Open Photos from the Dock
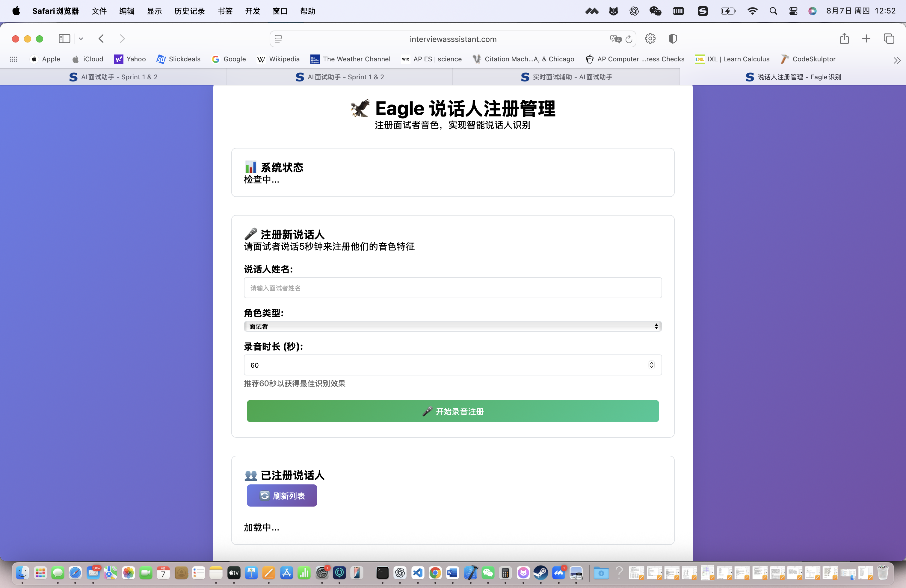This screenshot has width=906, height=588. [128, 573]
